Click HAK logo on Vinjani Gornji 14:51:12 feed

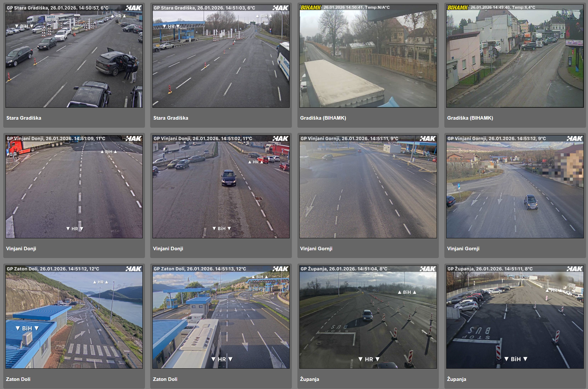(x=574, y=138)
